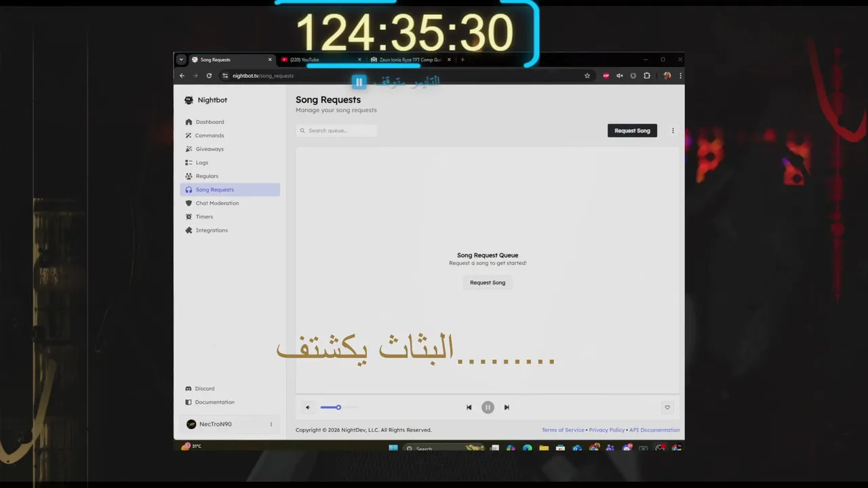Open API Documentation footer link
Screen dimensions: 868x488
[654, 430]
